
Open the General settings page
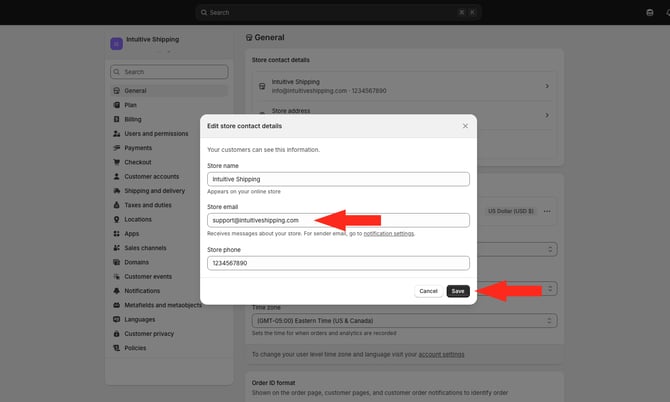pos(169,91)
